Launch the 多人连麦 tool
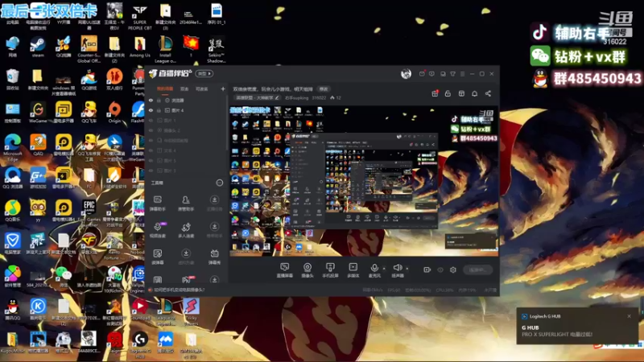Screen dimensions: 644x362 point(186,230)
